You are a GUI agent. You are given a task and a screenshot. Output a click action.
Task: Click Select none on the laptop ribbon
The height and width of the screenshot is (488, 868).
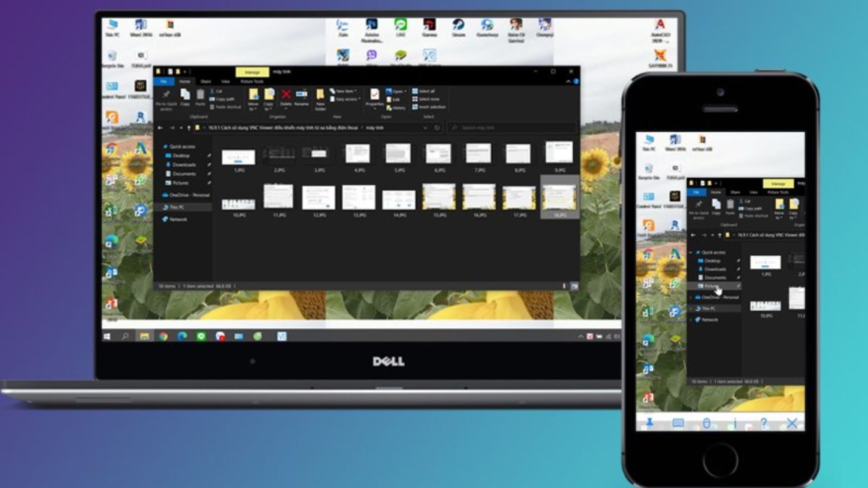pos(425,99)
